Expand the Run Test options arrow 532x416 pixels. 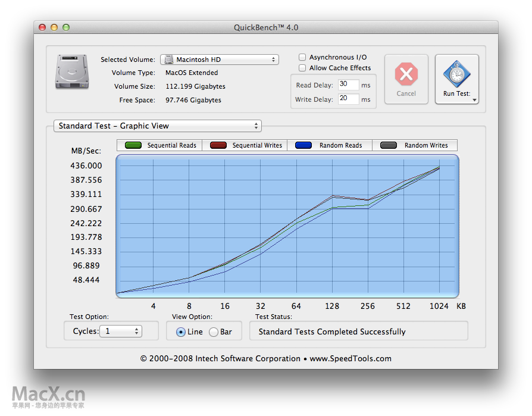click(474, 100)
